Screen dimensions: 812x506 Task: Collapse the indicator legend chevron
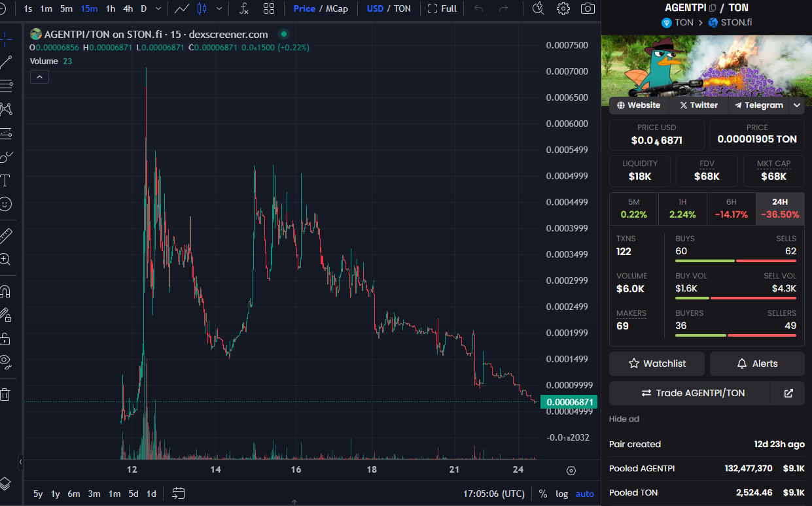click(39, 77)
